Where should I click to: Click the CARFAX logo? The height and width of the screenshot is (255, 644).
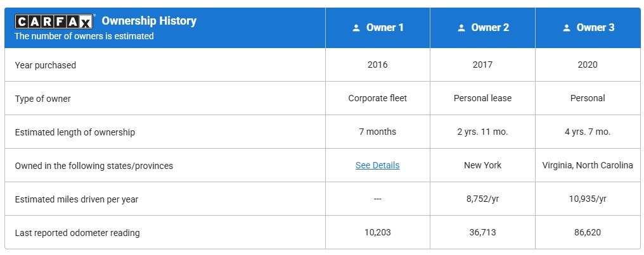point(54,21)
